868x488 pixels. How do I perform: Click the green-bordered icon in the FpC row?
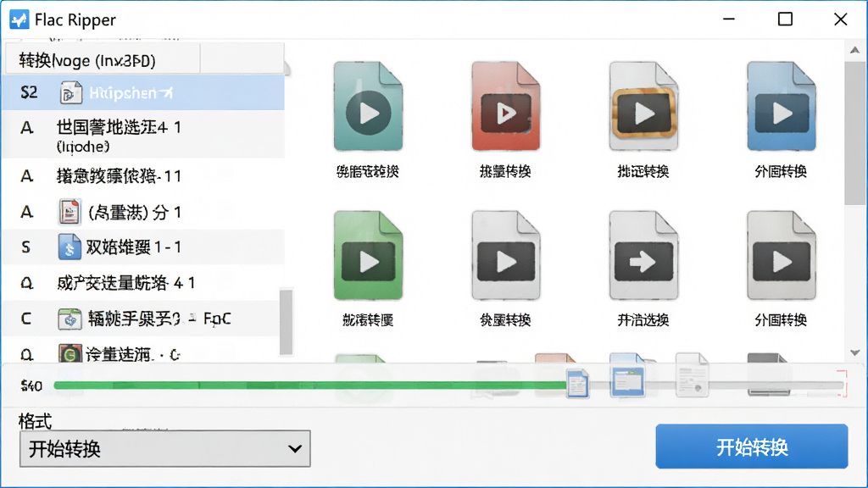(70, 319)
